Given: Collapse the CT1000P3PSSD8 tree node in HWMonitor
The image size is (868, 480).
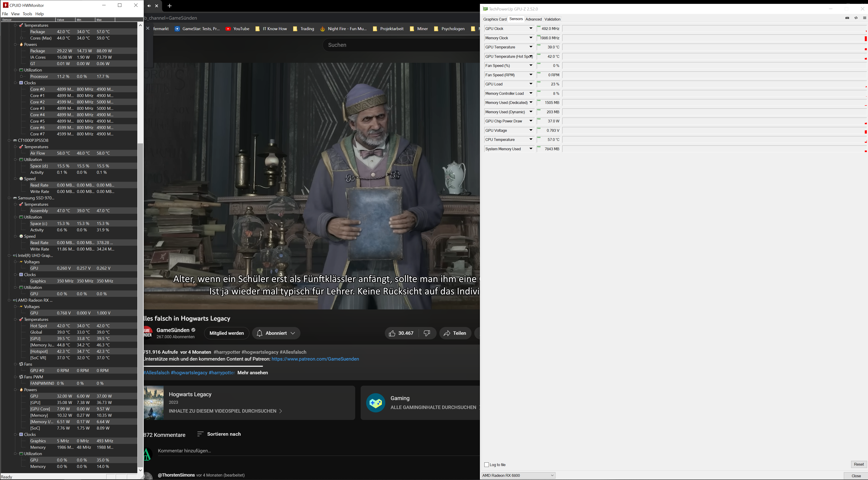Looking at the screenshot, I should [x=9, y=140].
